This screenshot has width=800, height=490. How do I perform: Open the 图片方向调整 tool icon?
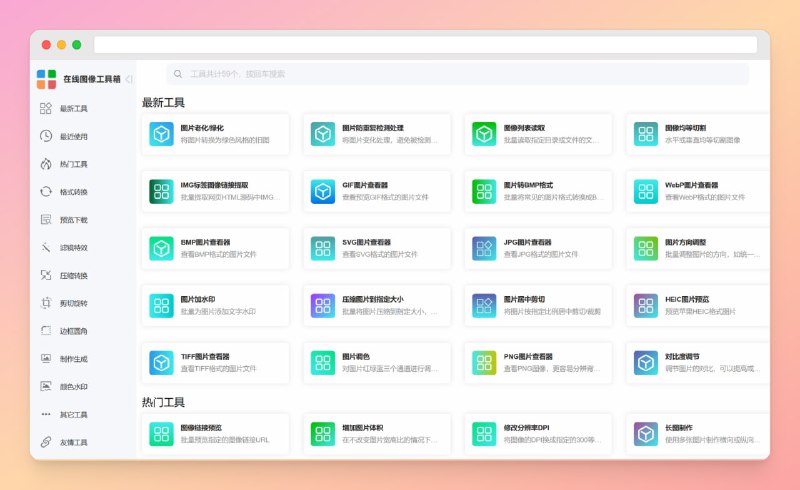[x=646, y=248]
